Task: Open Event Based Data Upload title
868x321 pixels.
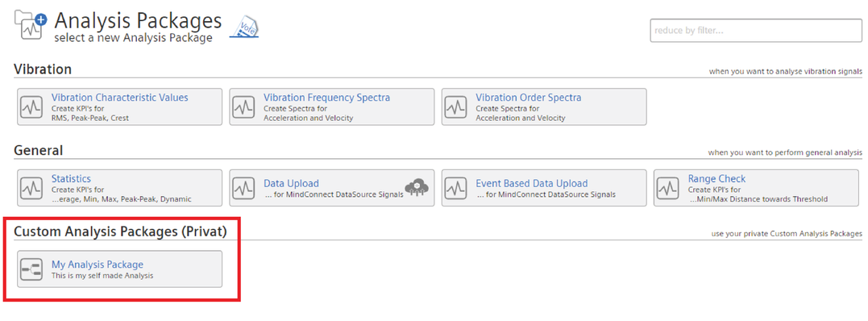Action: coord(531,184)
